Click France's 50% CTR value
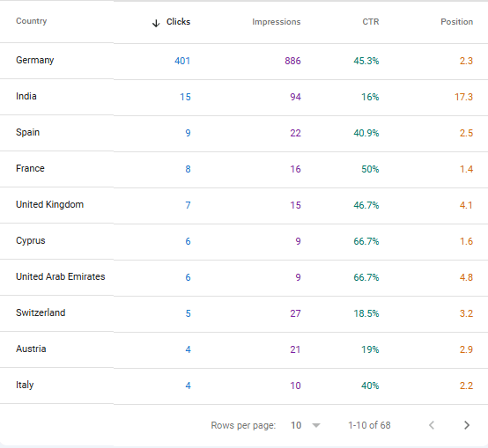Image resolution: width=488 pixels, height=448 pixels. (x=370, y=169)
